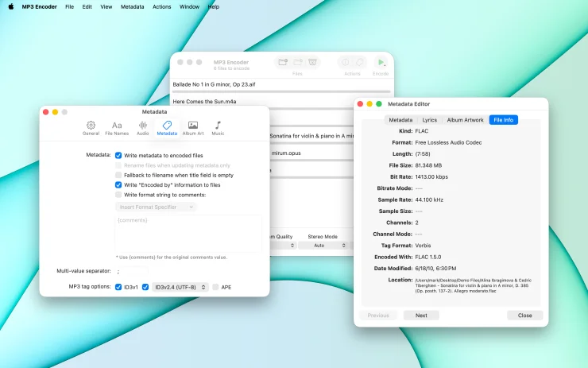Open the Music preferences pane
Screen dimensions: 588x368
click(x=218, y=128)
